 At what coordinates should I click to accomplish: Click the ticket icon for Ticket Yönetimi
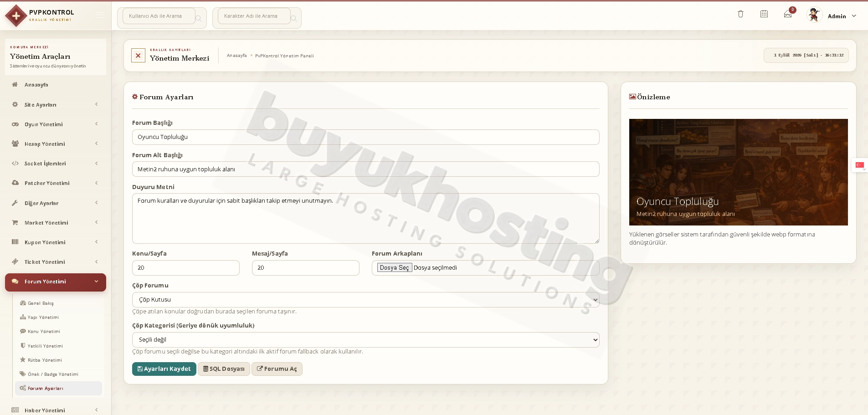click(x=15, y=261)
